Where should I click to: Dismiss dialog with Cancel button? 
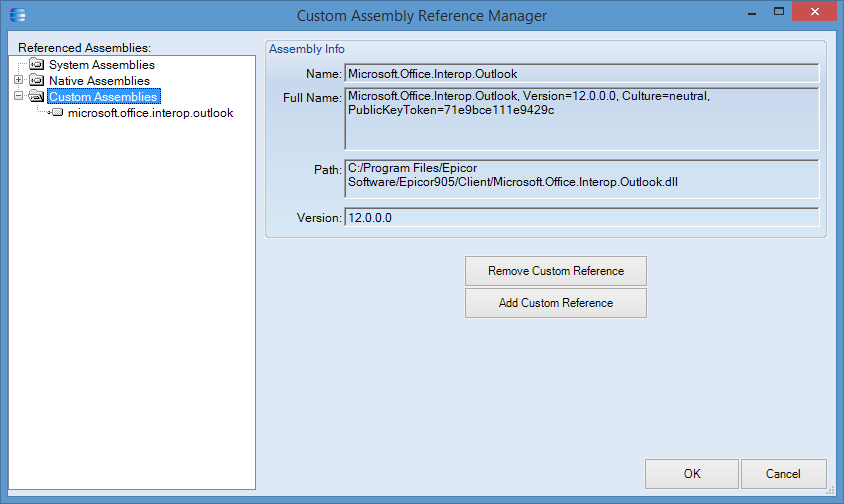[784, 474]
